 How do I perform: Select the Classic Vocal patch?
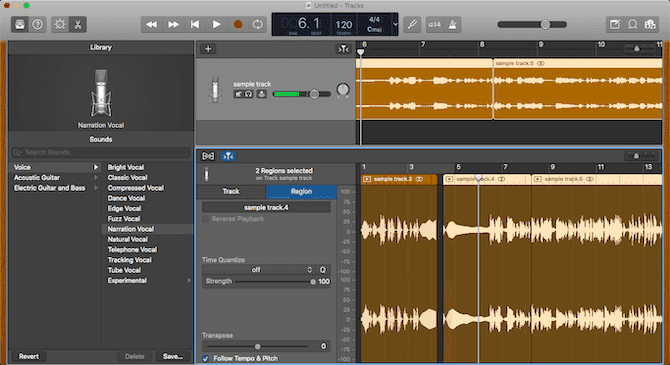tap(127, 177)
